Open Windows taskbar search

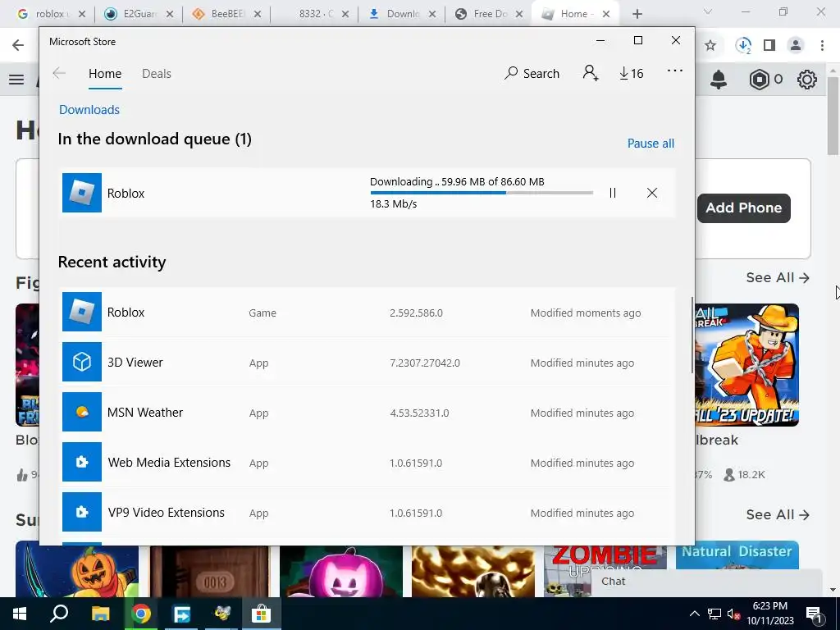(59, 614)
